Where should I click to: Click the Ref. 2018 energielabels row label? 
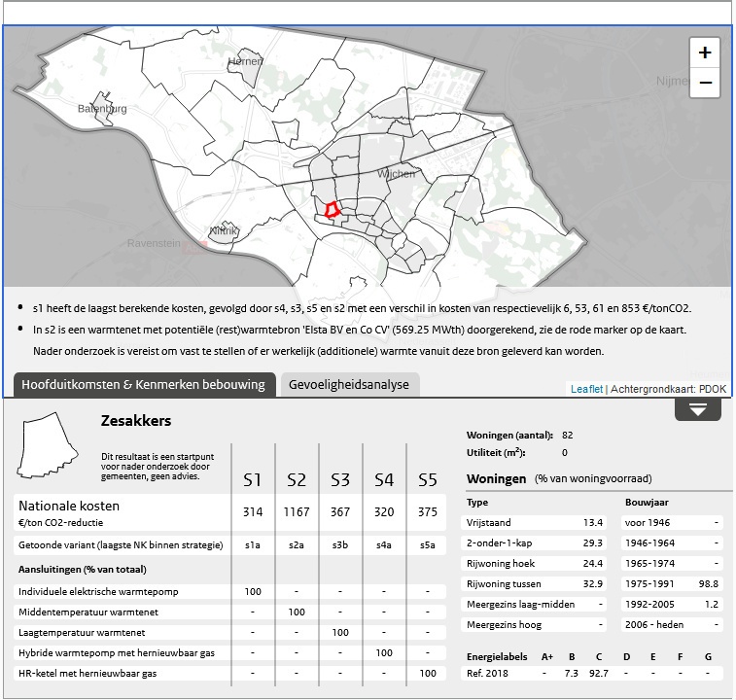(x=487, y=673)
